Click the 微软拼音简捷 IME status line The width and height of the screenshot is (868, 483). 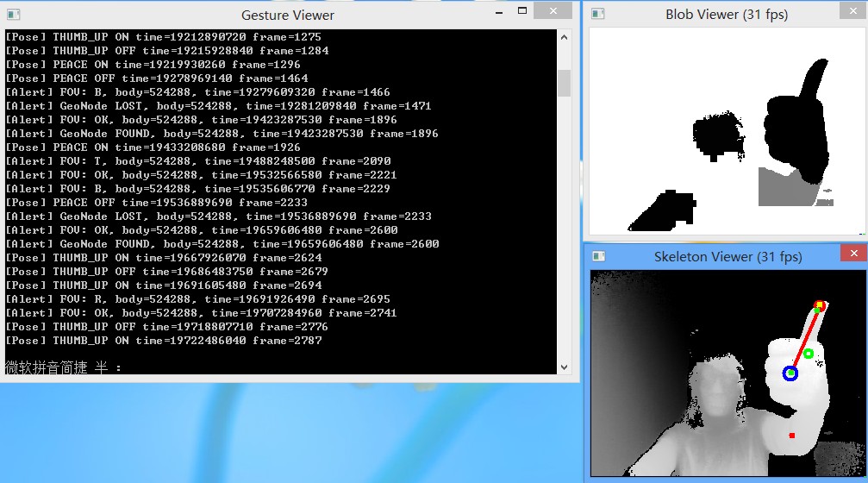[x=63, y=367]
